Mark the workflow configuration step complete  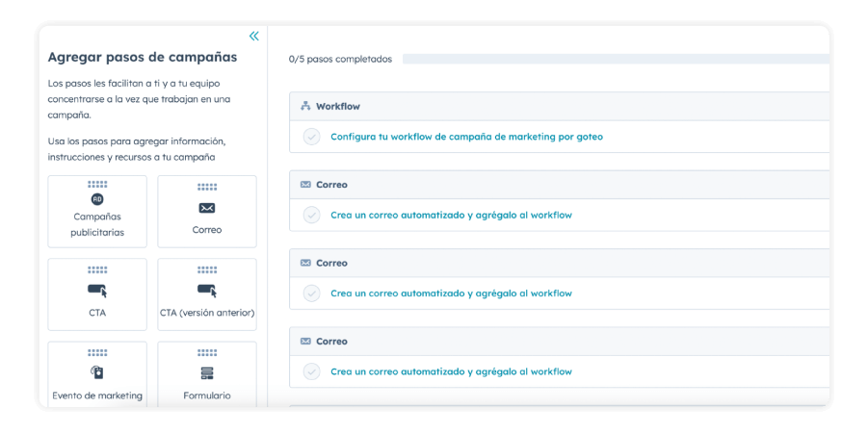[x=311, y=137]
